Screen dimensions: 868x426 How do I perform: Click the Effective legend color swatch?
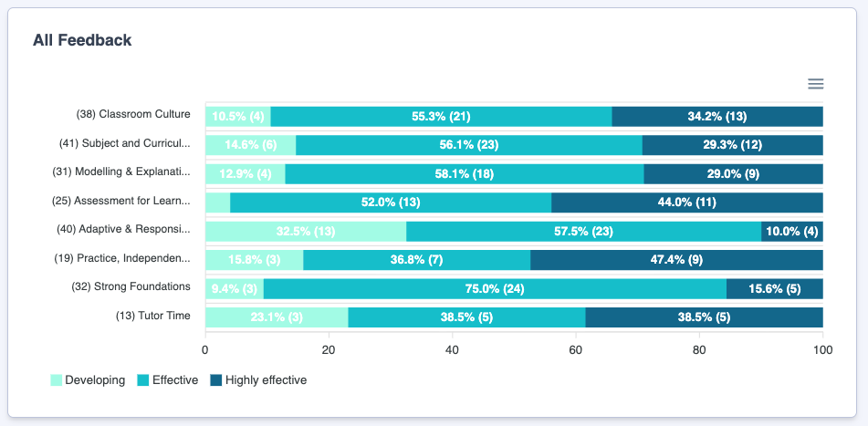[x=143, y=379]
